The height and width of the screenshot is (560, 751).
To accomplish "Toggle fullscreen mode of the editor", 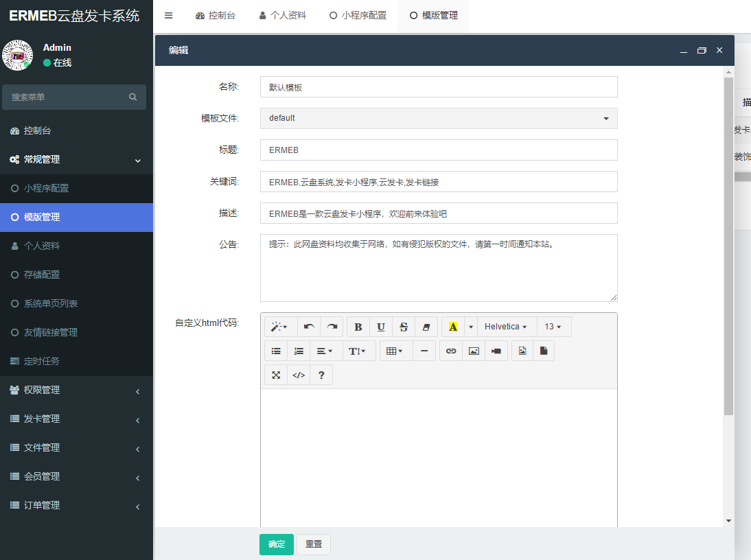I will click(x=276, y=375).
